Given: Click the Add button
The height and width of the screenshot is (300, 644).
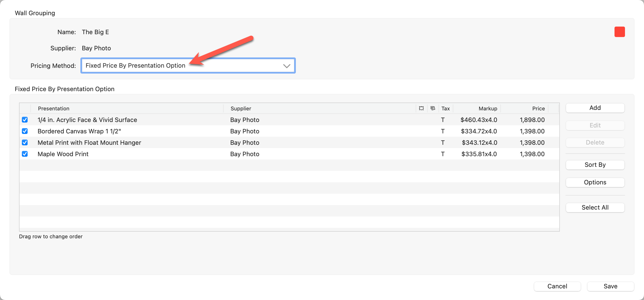Looking at the screenshot, I should pyautogui.click(x=595, y=108).
